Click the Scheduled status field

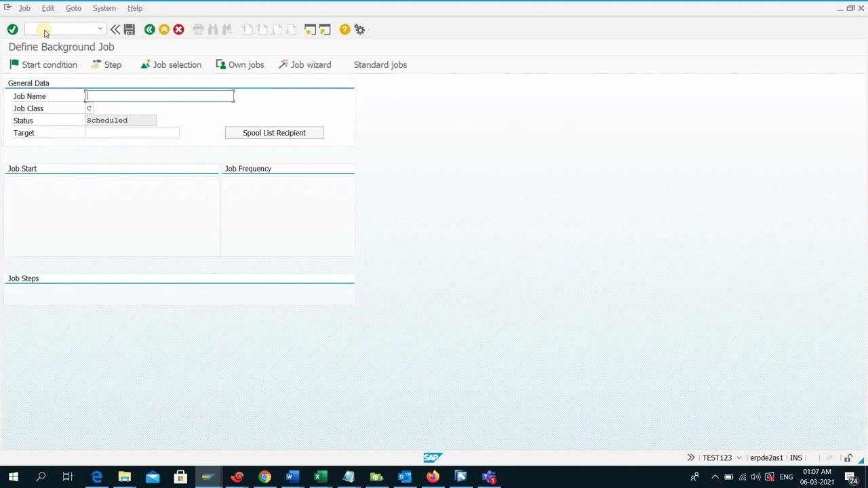pos(121,121)
